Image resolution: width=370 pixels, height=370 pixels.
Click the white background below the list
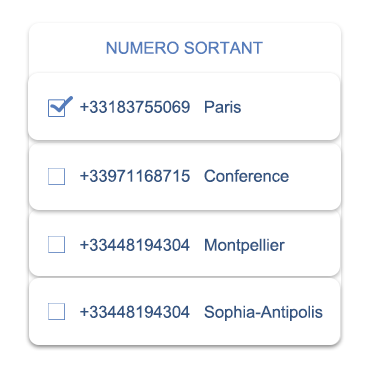(185, 359)
